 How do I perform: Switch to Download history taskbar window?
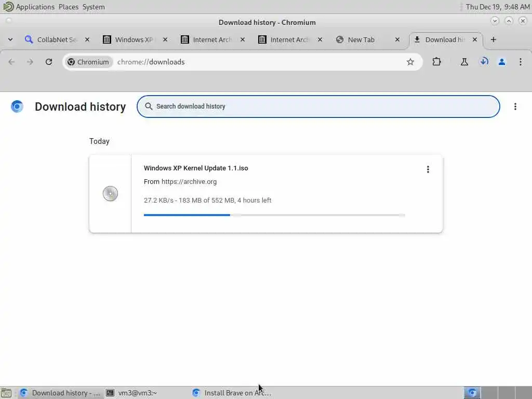60,393
